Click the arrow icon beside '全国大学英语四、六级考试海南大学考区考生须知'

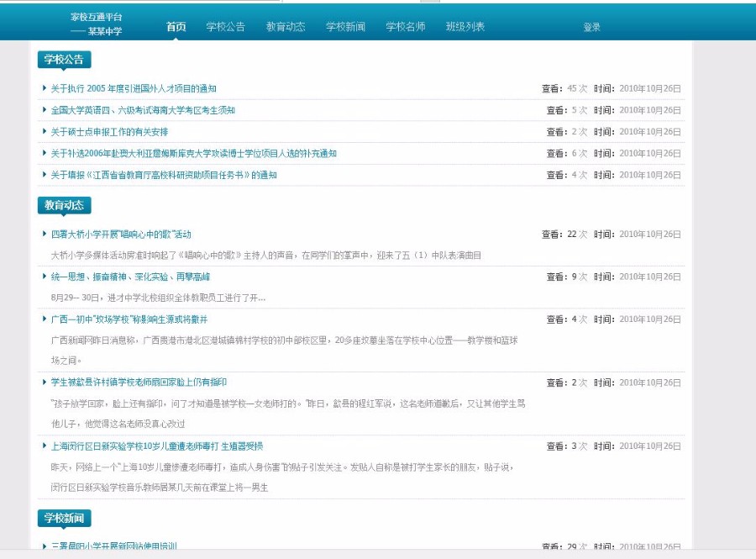tap(43, 112)
